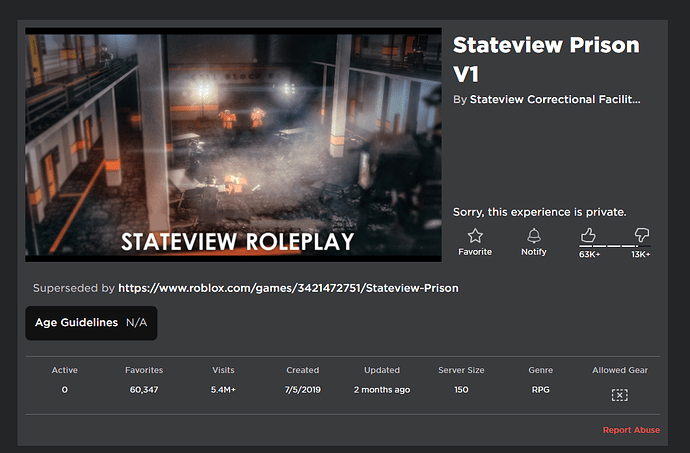The width and height of the screenshot is (690, 453).
Task: Click the Created column header
Action: (x=303, y=370)
